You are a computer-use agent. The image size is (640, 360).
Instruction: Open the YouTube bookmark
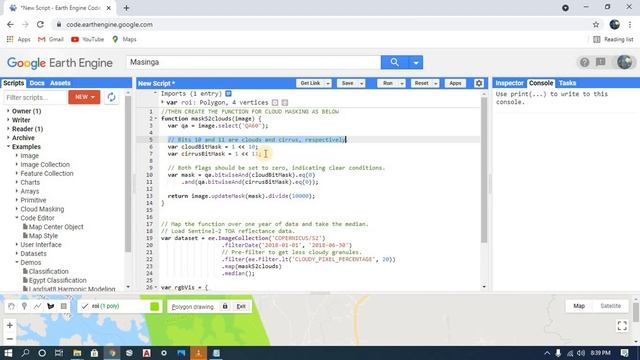(x=87, y=39)
